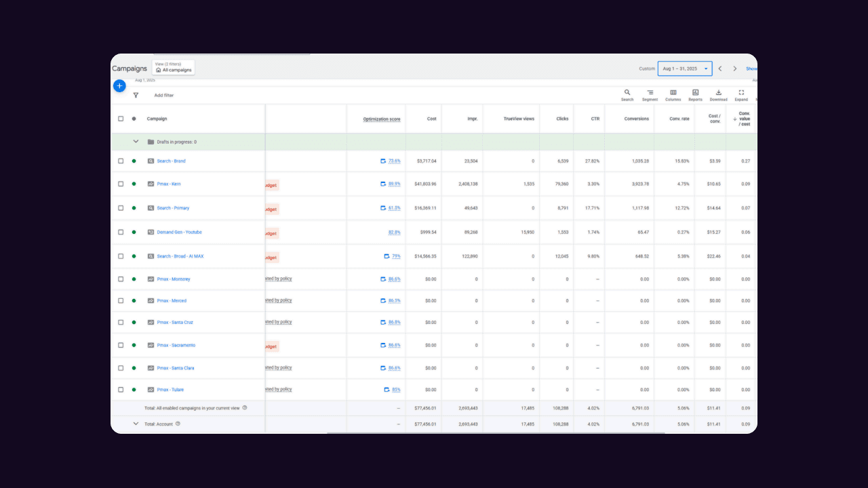Open the 82.8% optimization score link
868x488 pixels.
[394, 232]
